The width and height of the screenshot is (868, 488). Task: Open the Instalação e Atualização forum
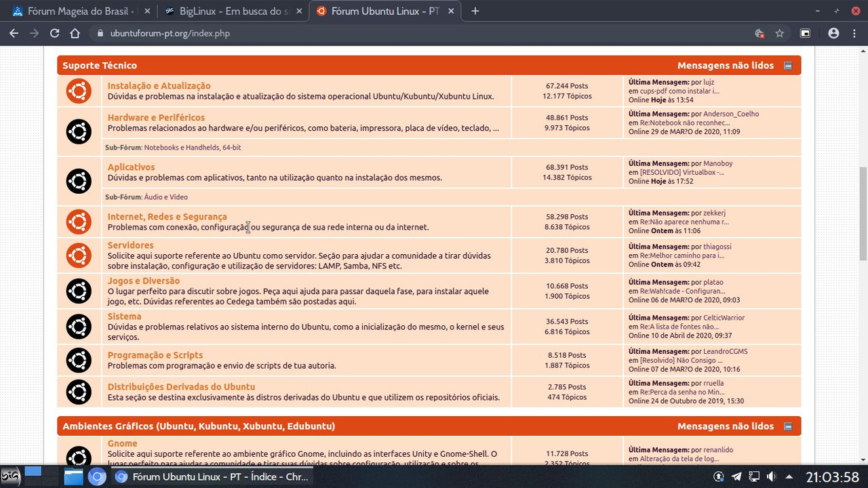click(x=159, y=86)
